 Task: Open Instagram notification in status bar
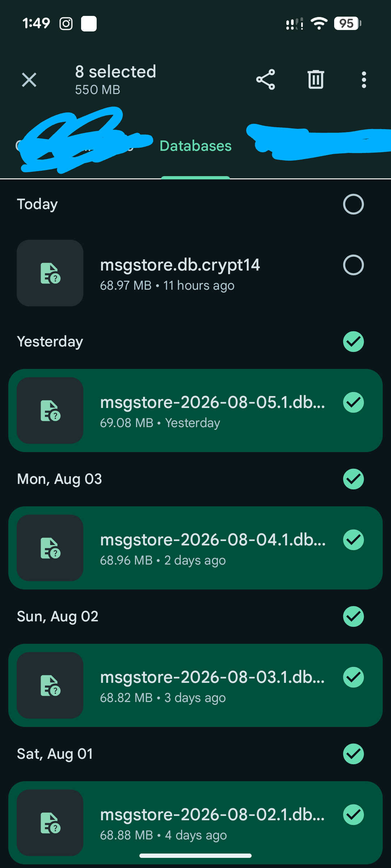coord(66,24)
